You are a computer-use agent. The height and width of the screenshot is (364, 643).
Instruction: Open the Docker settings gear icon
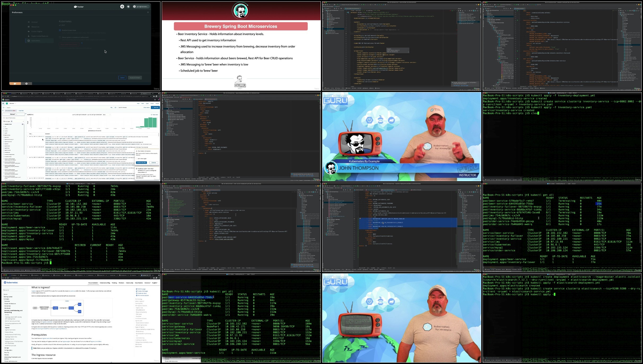122,7
